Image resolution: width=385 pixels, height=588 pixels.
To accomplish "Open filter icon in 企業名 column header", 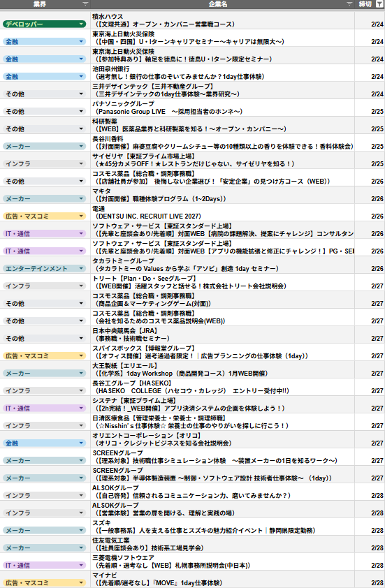I will click(349, 3).
